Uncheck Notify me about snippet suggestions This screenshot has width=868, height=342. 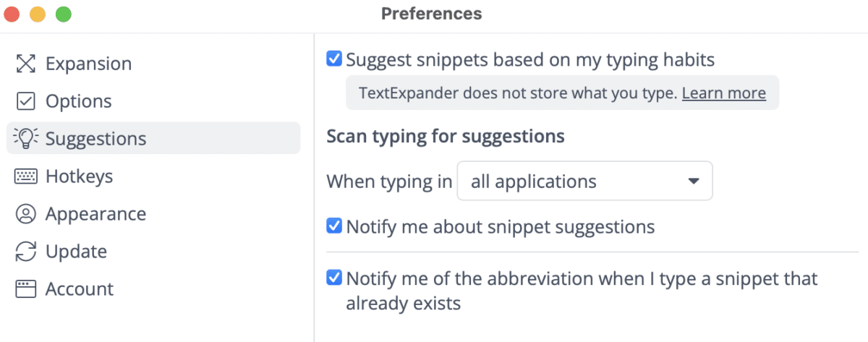point(334,226)
